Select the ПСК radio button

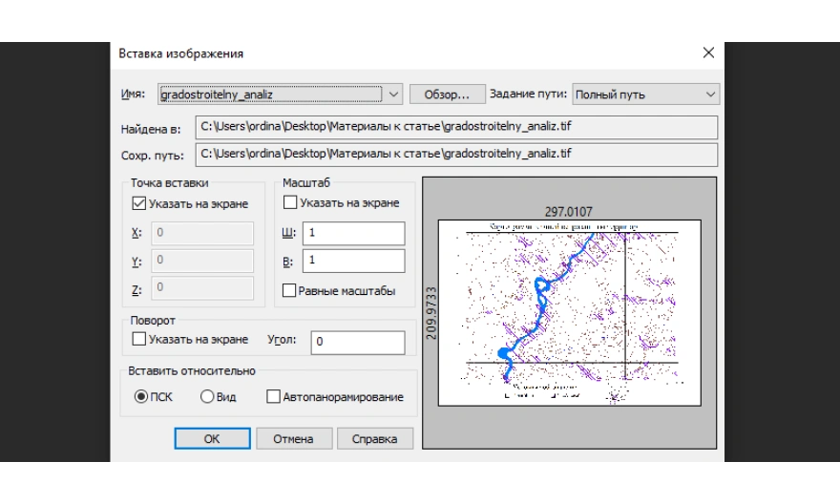click(x=141, y=397)
